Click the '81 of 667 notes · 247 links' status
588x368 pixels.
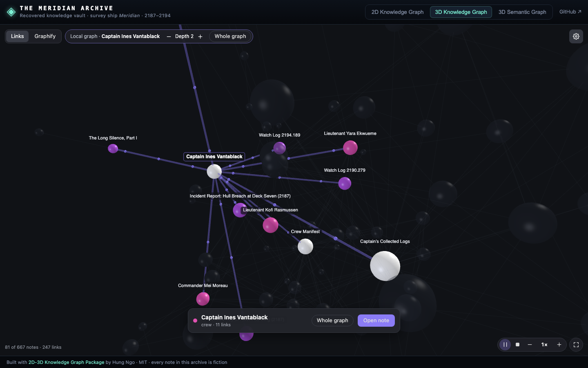(x=33, y=347)
